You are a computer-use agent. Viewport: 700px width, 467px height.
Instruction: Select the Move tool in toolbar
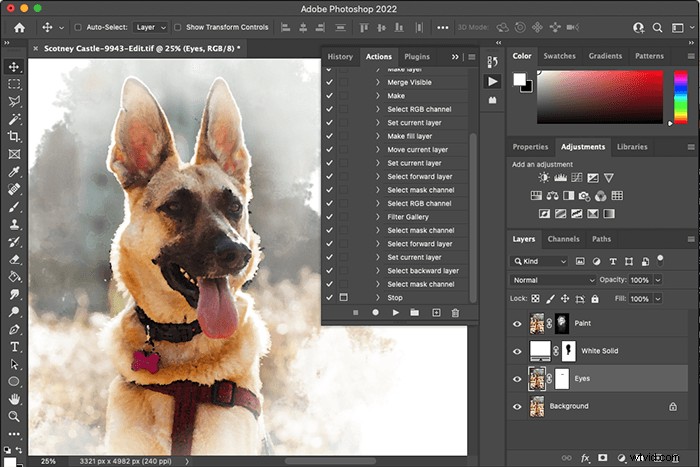point(14,67)
